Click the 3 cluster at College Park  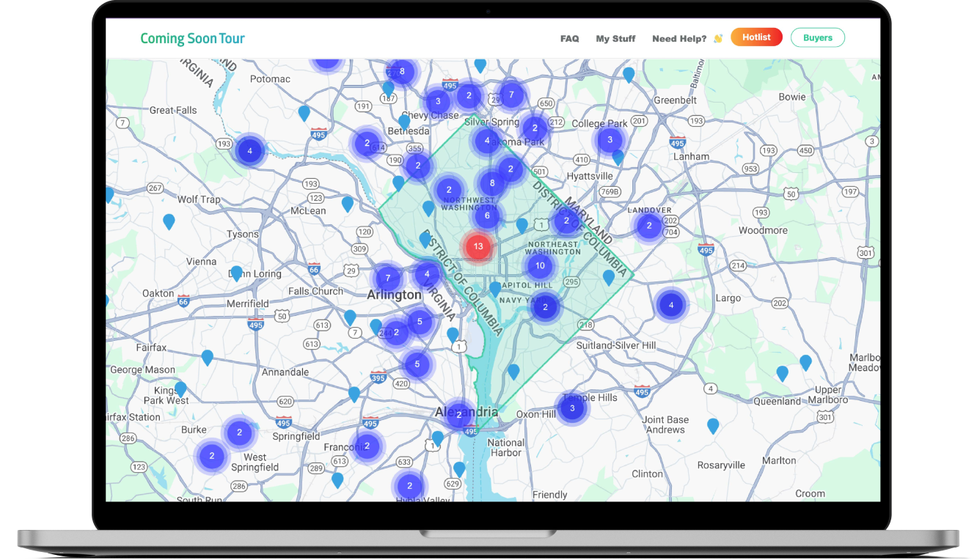click(x=610, y=139)
